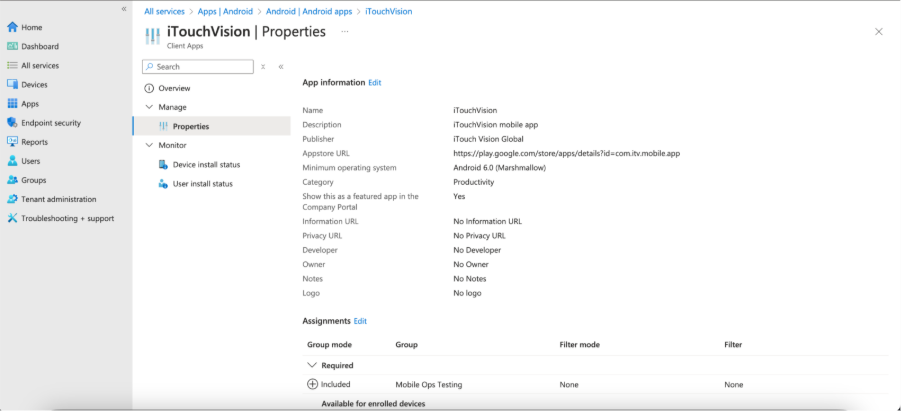Click the iTouchVision breadcrumb link
This screenshot has width=901, height=411.
388,11
